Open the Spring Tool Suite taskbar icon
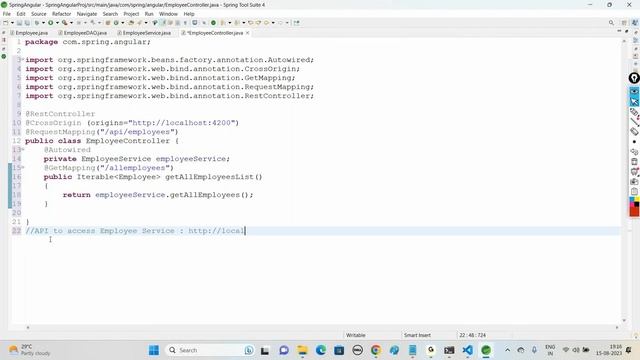 (486, 350)
